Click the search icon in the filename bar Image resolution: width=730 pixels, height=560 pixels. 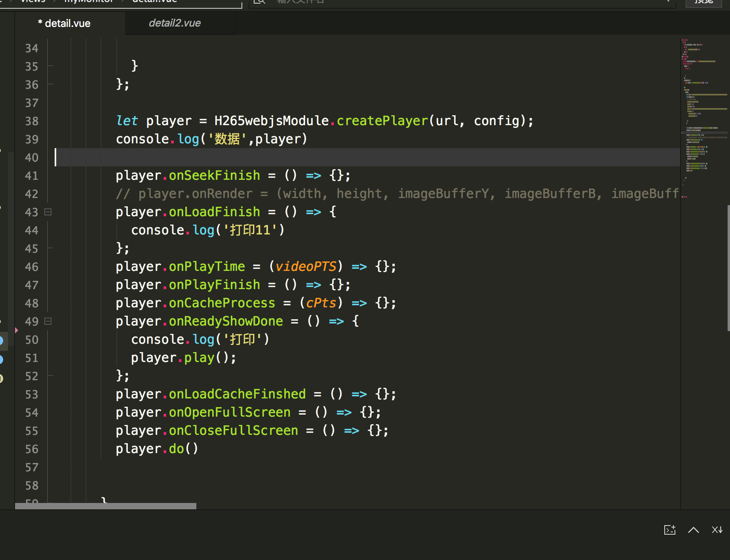pyautogui.click(x=259, y=2)
